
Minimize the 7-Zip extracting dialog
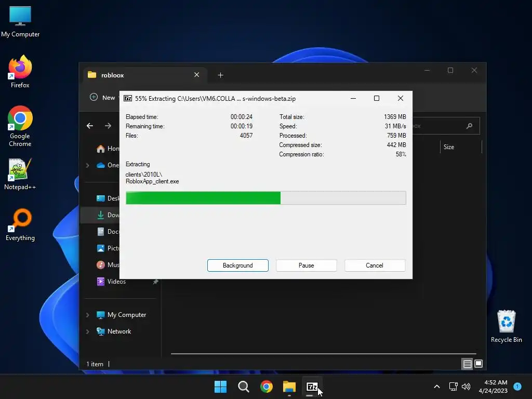click(353, 98)
